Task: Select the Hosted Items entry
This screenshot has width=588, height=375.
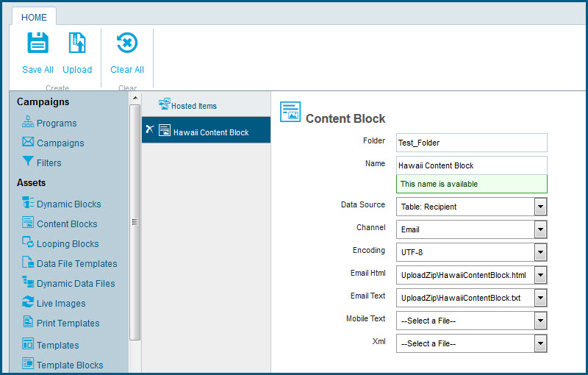Action: pyautogui.click(x=193, y=106)
